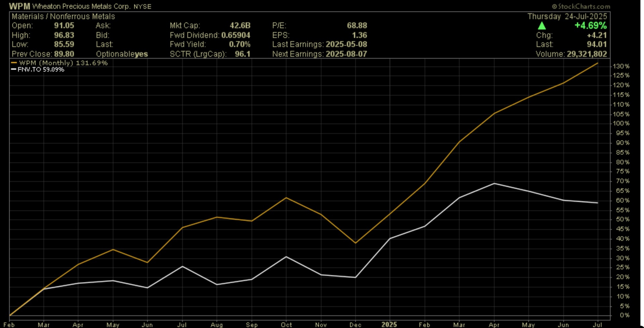
Task: Click the 40% y-axis label
Action: coord(623,239)
